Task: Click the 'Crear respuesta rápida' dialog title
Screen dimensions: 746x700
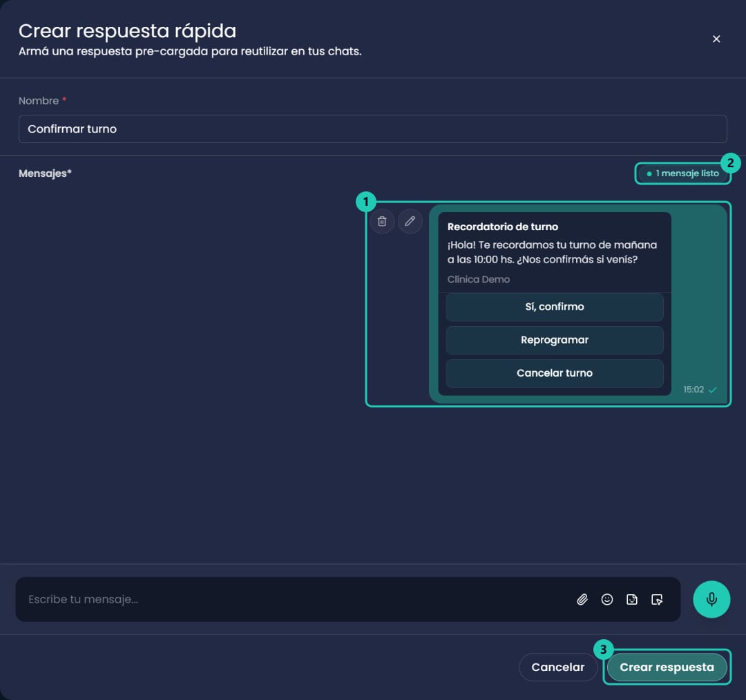Action: (x=128, y=31)
